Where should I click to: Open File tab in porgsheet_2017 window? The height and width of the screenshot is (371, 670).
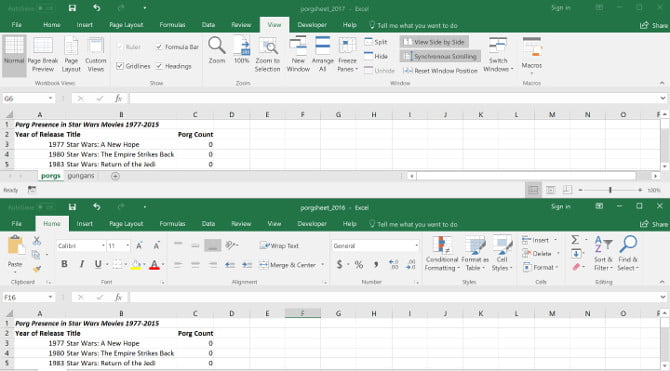pyautogui.click(x=17, y=25)
